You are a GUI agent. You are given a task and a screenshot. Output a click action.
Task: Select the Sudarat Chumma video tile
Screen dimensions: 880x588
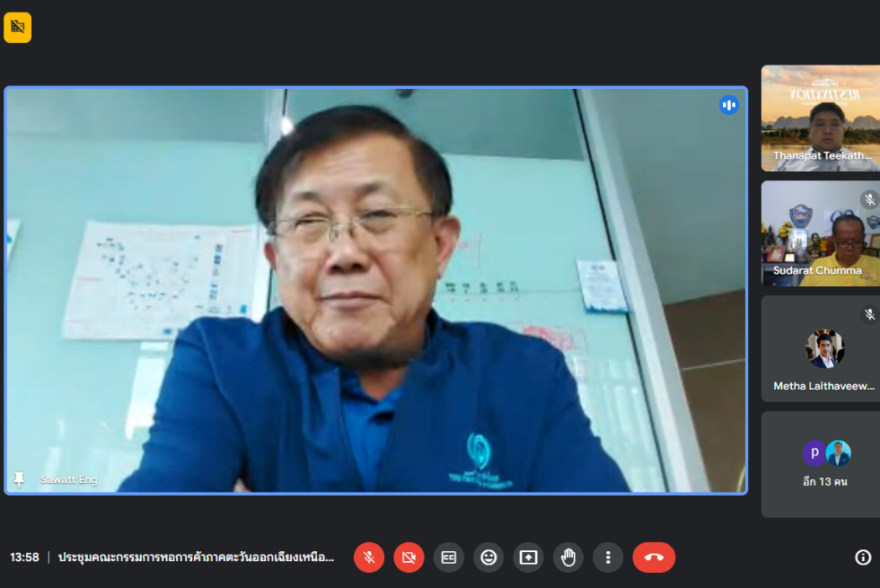point(821,233)
